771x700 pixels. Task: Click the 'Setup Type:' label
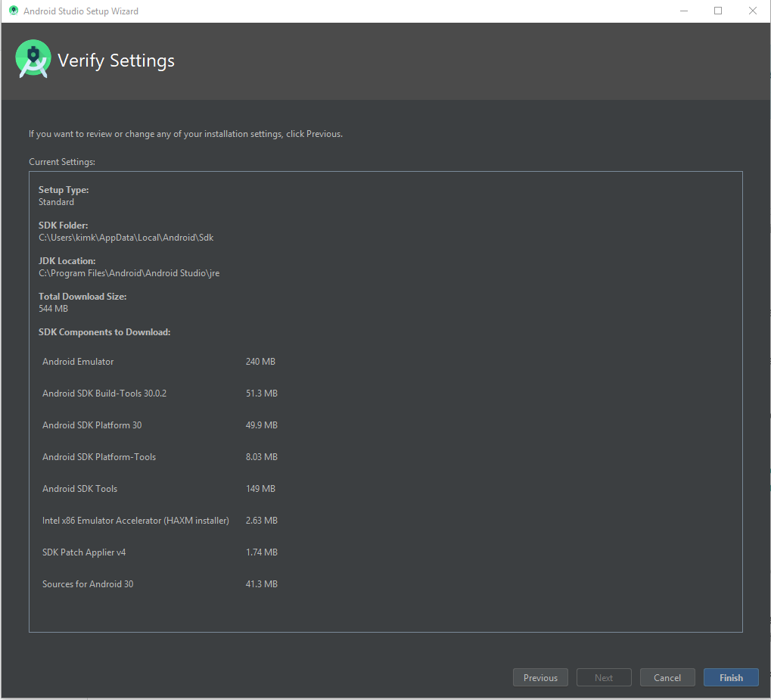[x=64, y=190]
